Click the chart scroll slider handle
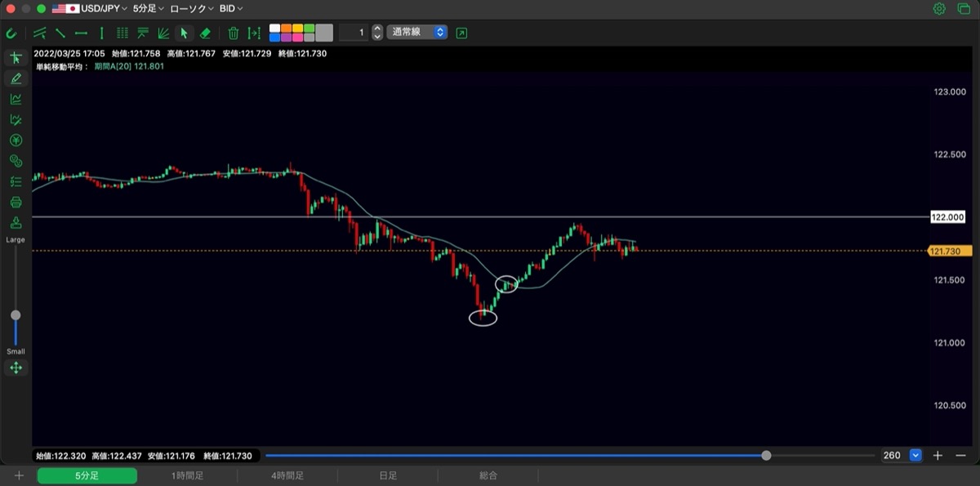 (x=766, y=455)
